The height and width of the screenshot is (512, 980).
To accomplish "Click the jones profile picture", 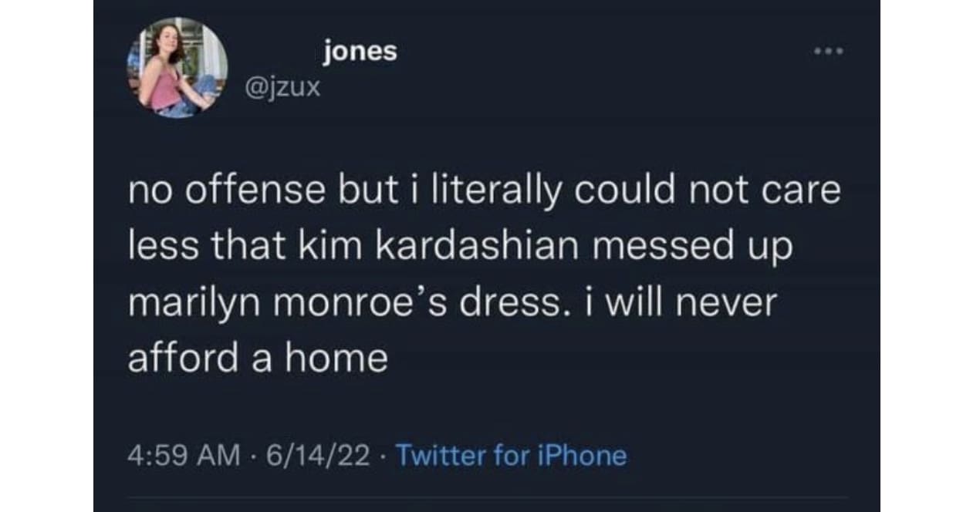I will click(177, 68).
